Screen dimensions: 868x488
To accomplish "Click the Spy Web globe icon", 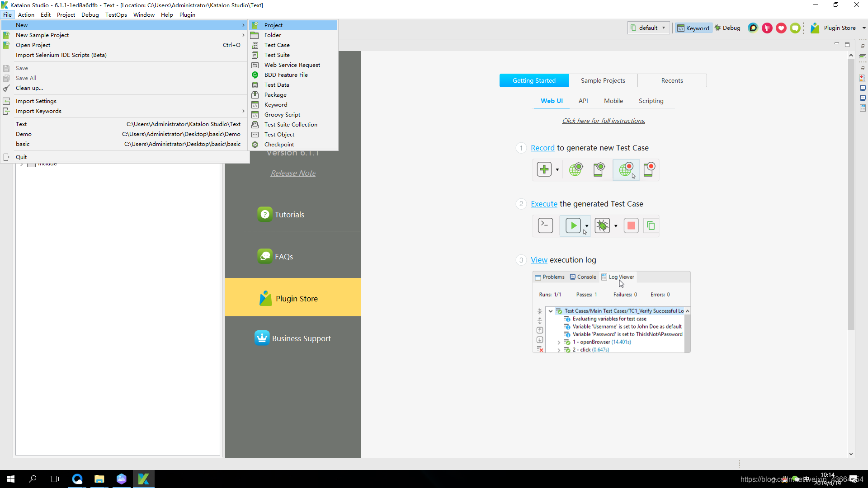I will tap(576, 169).
